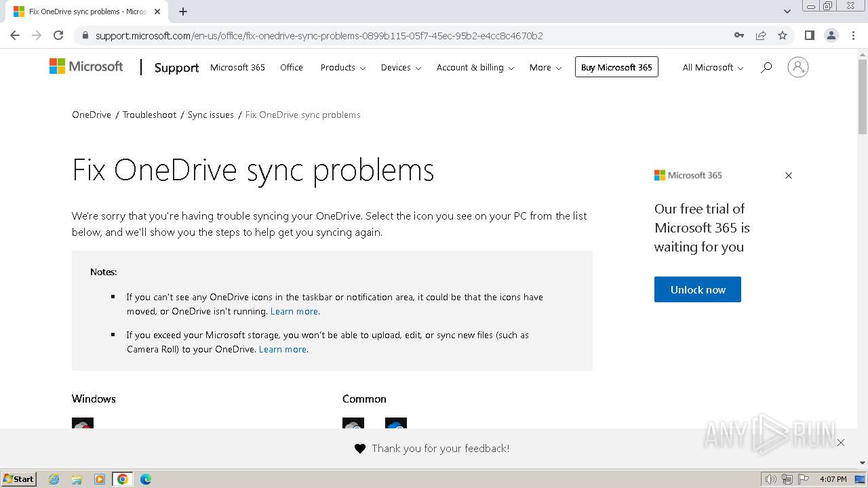Go forward with the browser forward arrow
The width and height of the screenshot is (868, 488).
pyautogui.click(x=37, y=35)
